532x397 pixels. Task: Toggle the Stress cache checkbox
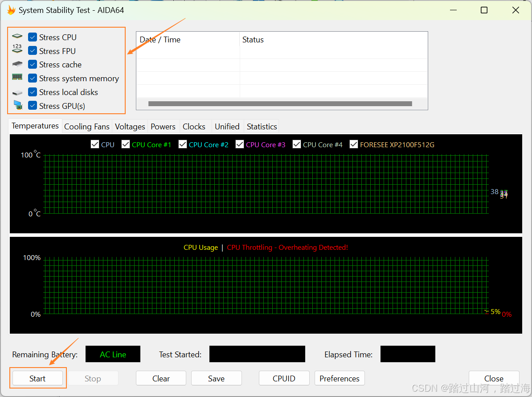click(x=33, y=64)
